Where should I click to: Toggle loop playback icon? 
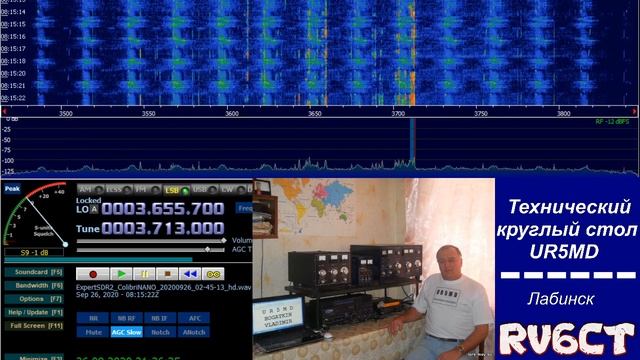click(213, 274)
